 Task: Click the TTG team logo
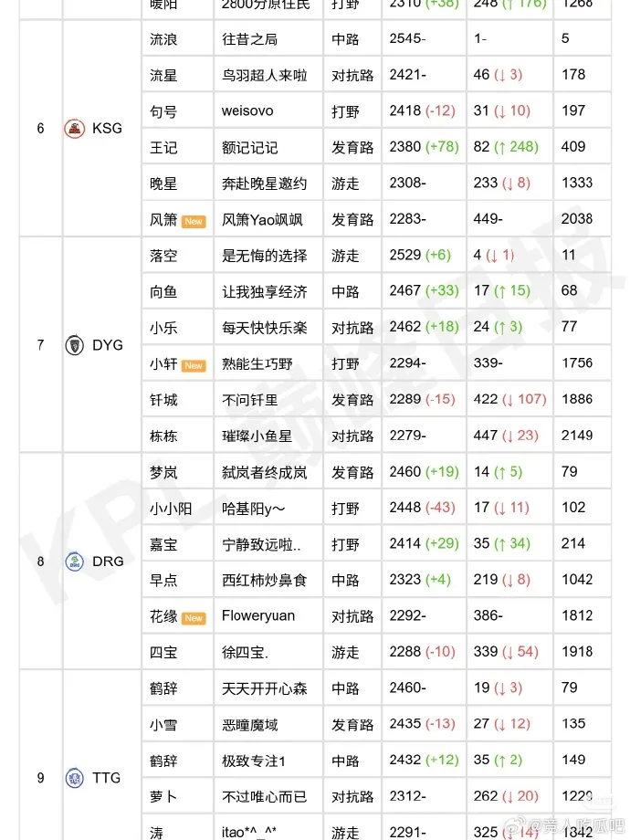tap(75, 778)
